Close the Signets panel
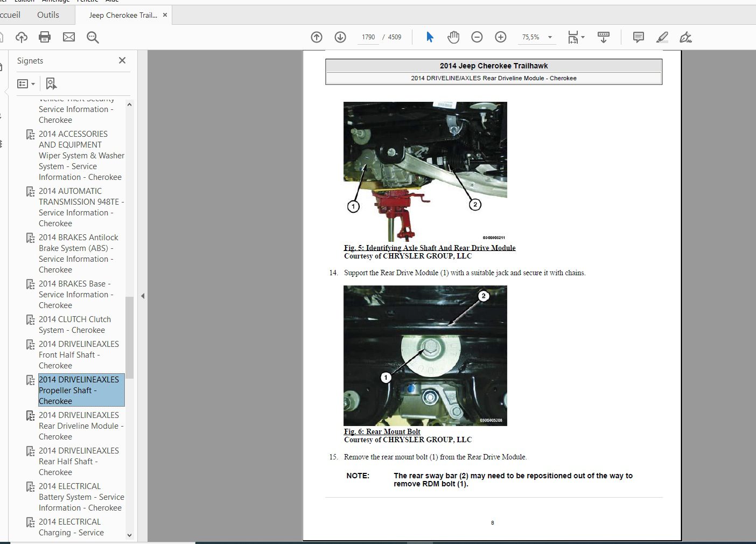This screenshot has width=756, height=544. click(x=122, y=60)
